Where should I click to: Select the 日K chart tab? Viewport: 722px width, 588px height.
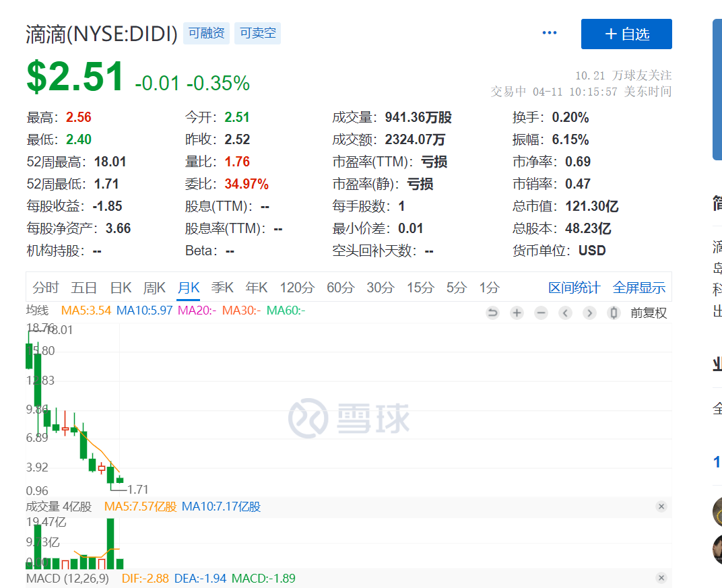coord(121,288)
